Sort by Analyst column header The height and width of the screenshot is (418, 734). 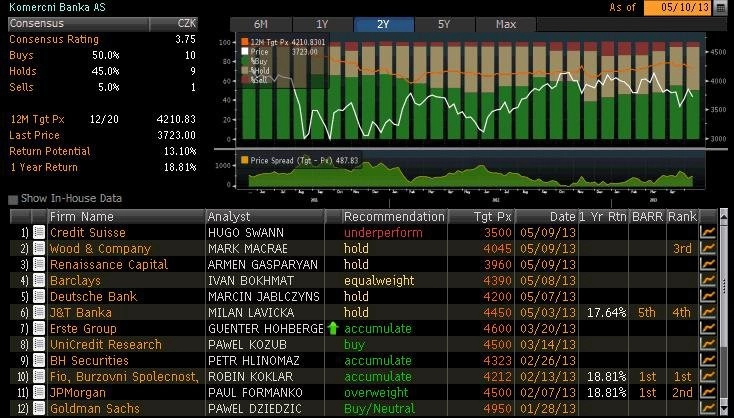click(x=265, y=216)
